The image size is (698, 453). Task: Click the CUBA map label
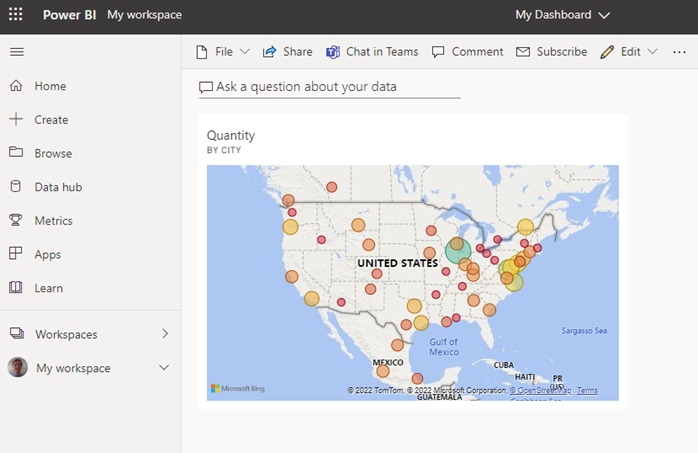click(x=503, y=365)
